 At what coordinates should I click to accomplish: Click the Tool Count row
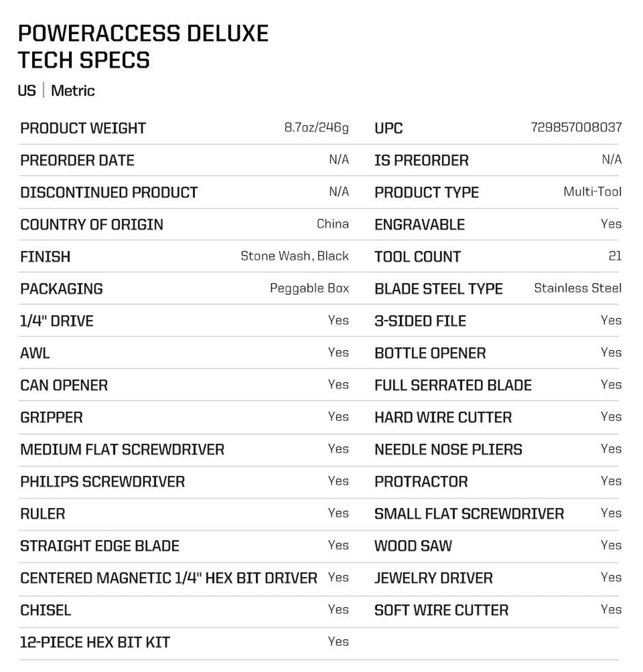coord(497,256)
